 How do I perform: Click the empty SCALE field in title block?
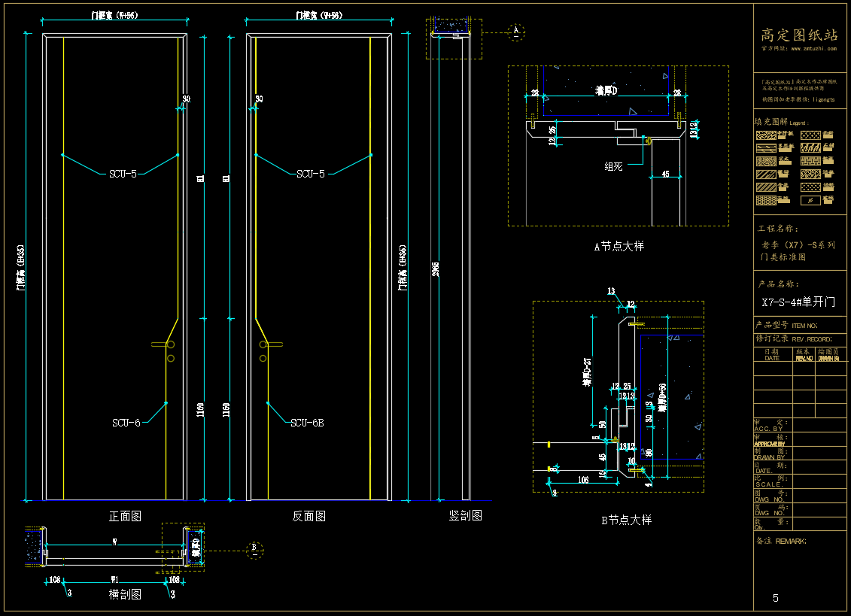(x=819, y=481)
